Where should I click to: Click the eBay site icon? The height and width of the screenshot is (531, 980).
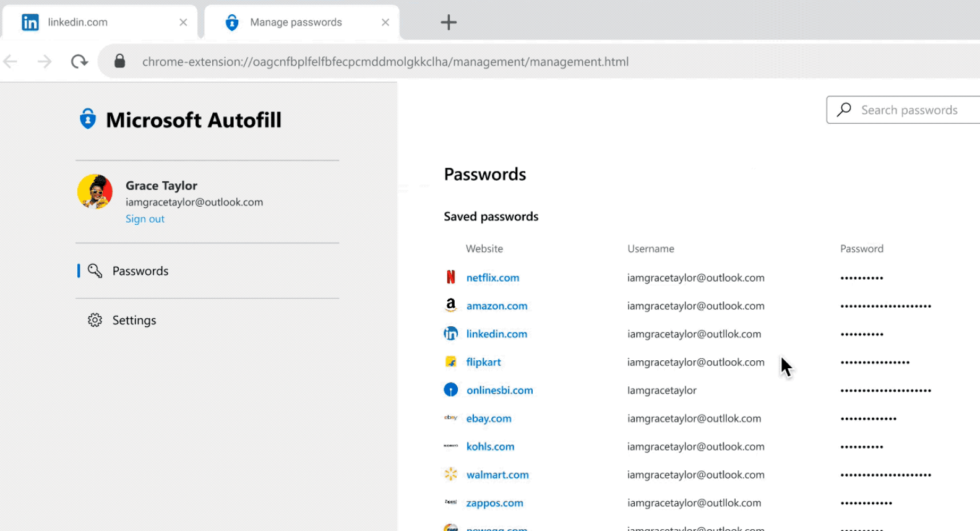[451, 418]
